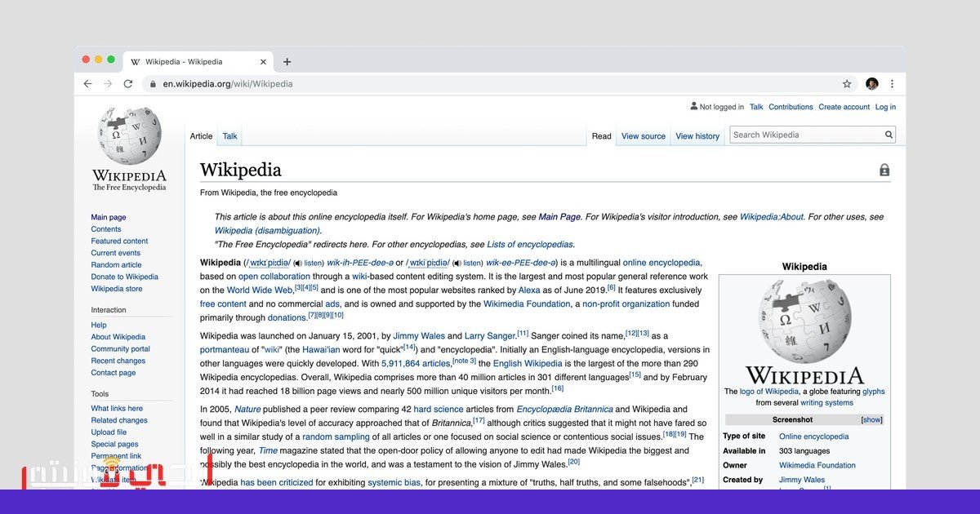Click the Create account link
The image size is (980, 514).
click(x=844, y=107)
